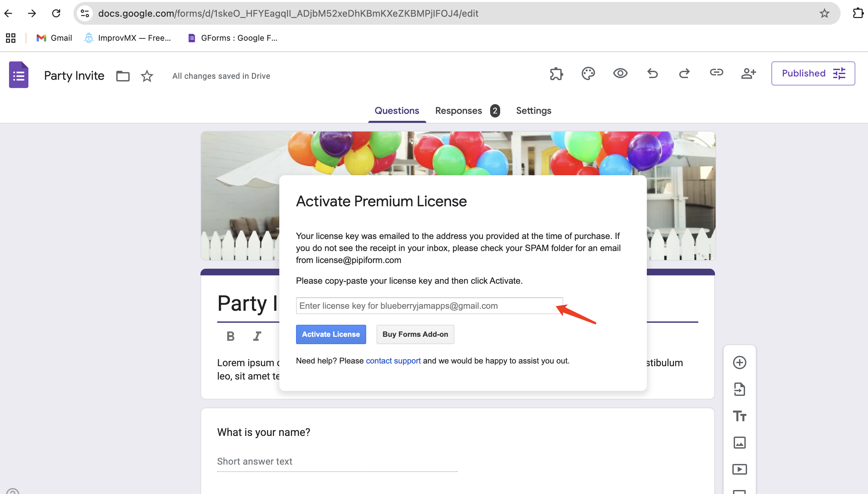Click the import questions icon
Viewport: 868px width, 494px height.
[739, 389]
